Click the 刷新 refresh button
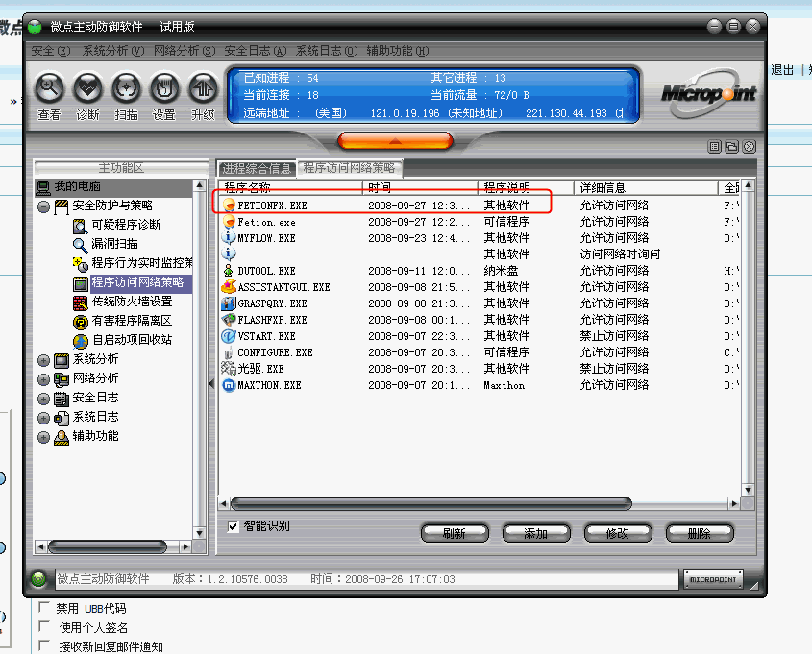The height and width of the screenshot is (654, 812). click(455, 533)
